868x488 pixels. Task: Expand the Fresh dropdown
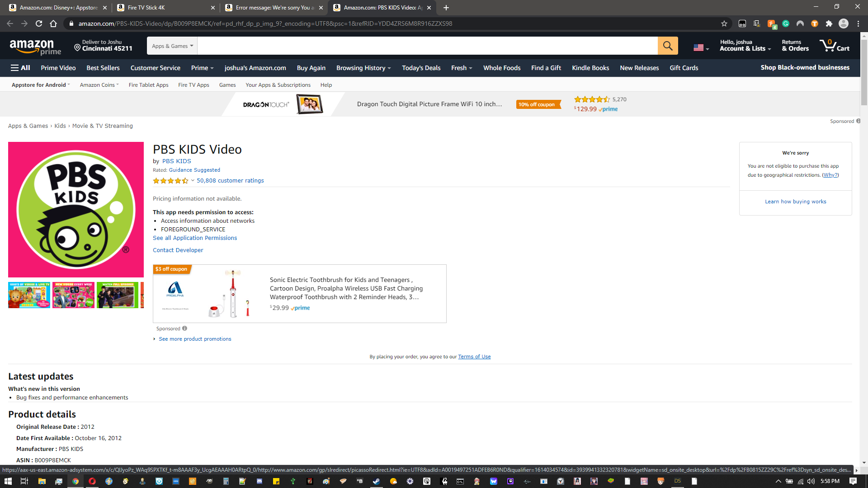pyautogui.click(x=462, y=68)
